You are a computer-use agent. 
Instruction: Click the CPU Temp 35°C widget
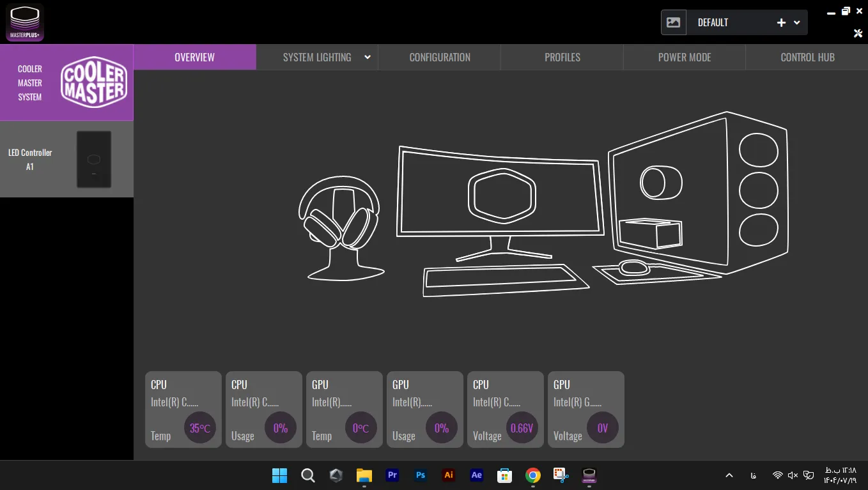[x=183, y=410]
